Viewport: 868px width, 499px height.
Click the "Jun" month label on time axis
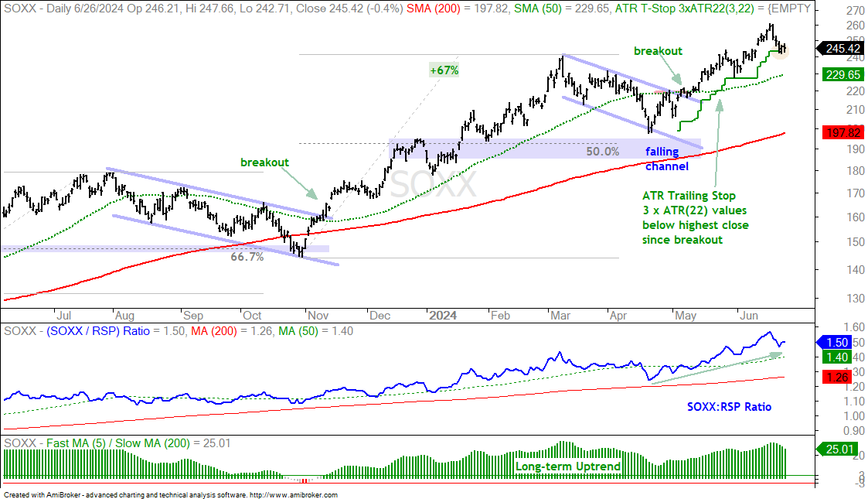pyautogui.click(x=749, y=316)
